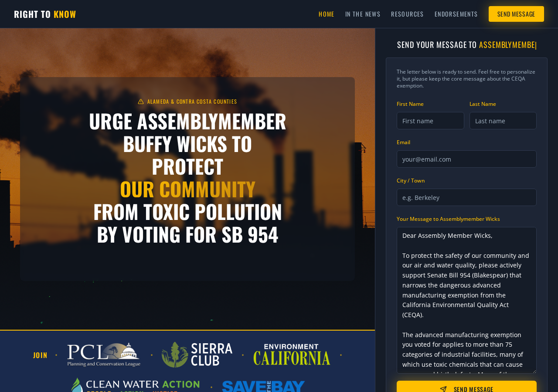Click the Save The Bay logo
Screen dimensions: 558x392
point(263,386)
